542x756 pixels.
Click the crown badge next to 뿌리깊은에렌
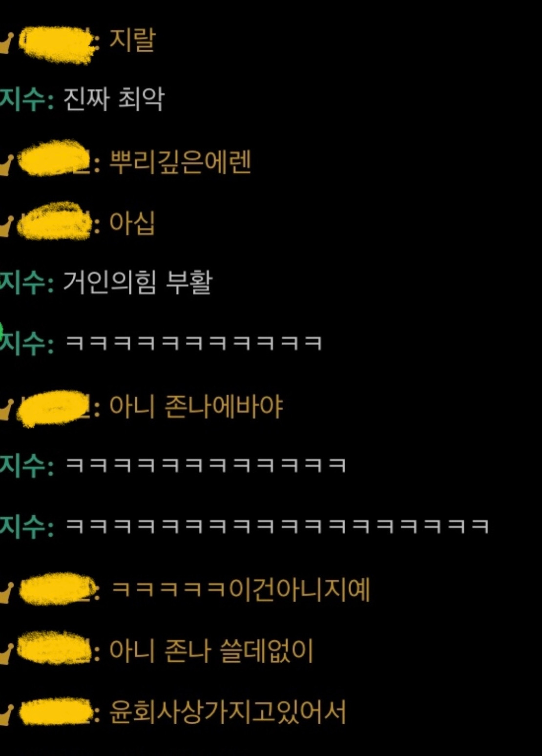pos(6,165)
